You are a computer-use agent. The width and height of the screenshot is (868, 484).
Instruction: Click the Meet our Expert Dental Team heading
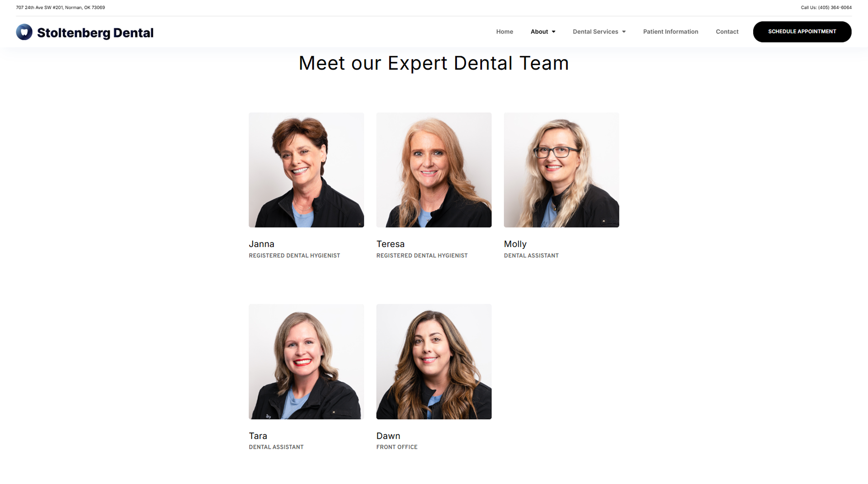[434, 63]
